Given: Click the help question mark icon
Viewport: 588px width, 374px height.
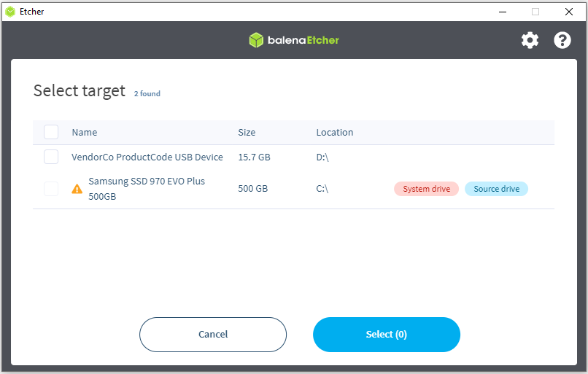Looking at the screenshot, I should [x=562, y=40].
